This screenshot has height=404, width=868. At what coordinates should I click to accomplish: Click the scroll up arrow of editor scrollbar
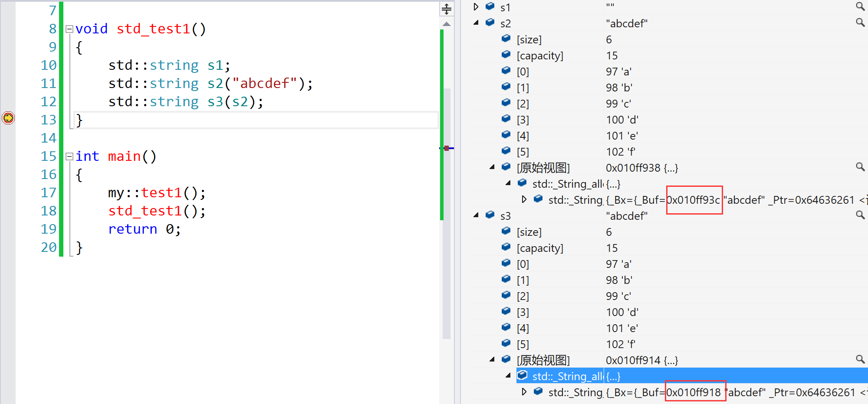click(447, 24)
